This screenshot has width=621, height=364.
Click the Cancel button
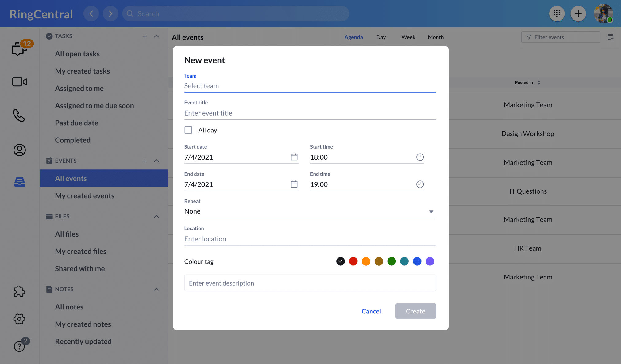371,311
